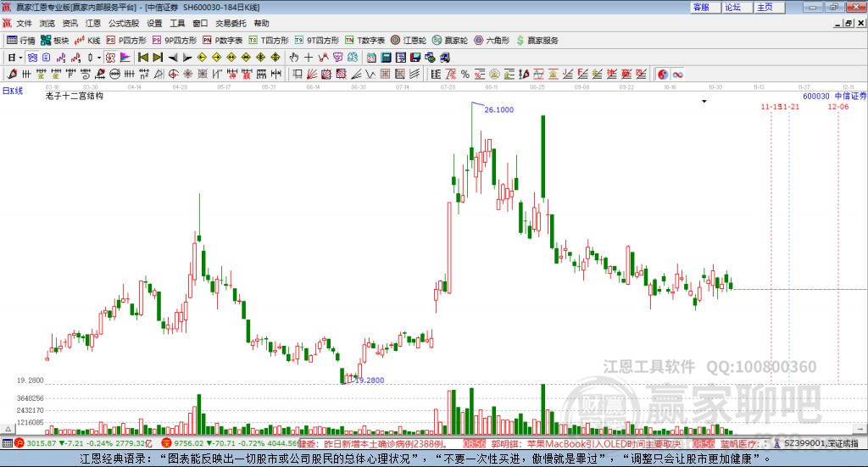
Task: Open the 帮助 menu
Action: (x=261, y=23)
